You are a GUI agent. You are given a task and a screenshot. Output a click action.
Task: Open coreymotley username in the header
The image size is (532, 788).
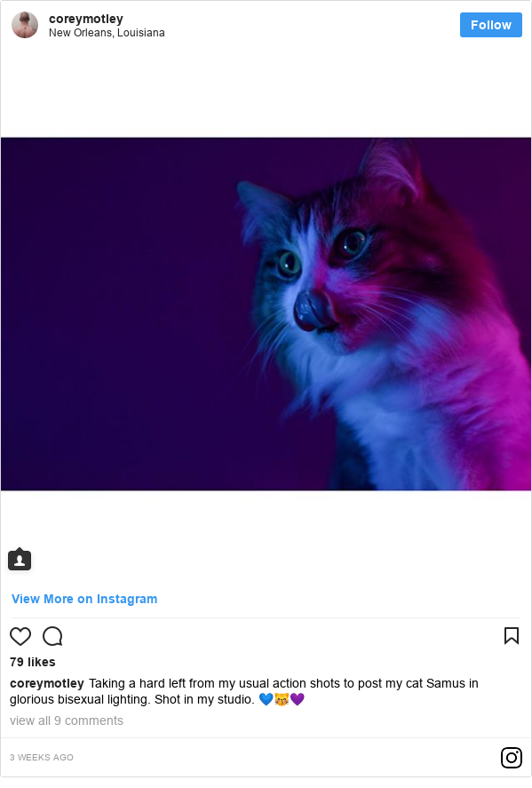(x=86, y=19)
